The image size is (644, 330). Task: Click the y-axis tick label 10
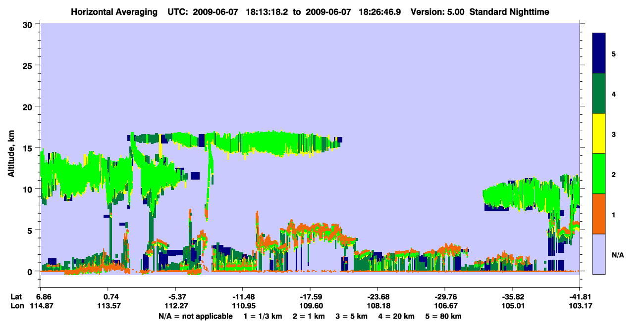pyautogui.click(x=29, y=189)
